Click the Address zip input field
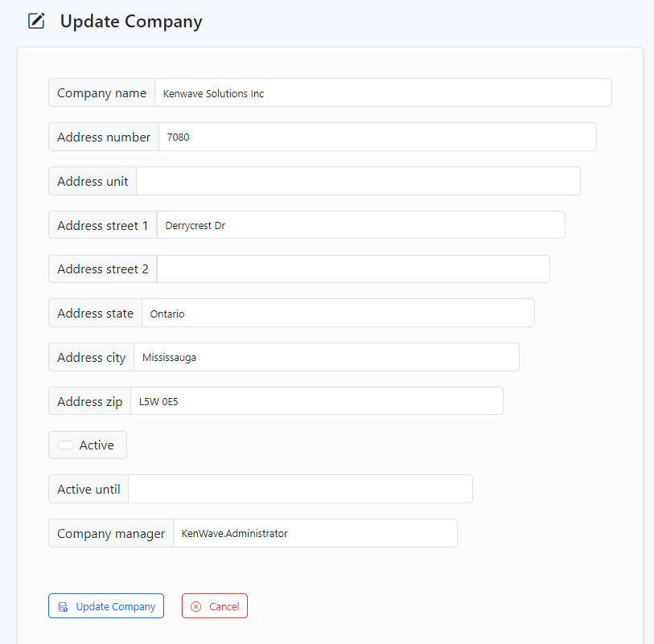The image size is (654, 644). (316, 401)
